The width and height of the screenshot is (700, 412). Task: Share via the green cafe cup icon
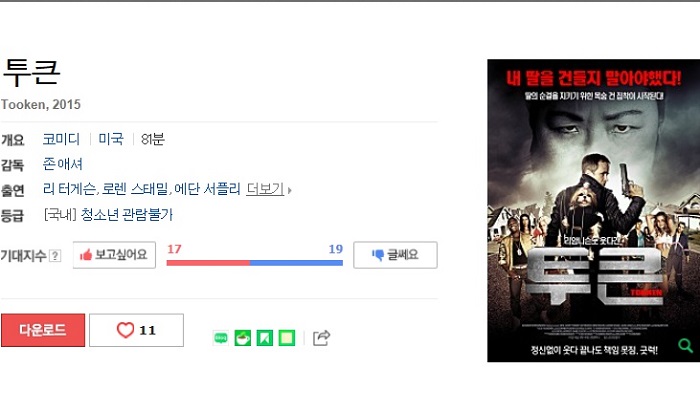click(242, 338)
